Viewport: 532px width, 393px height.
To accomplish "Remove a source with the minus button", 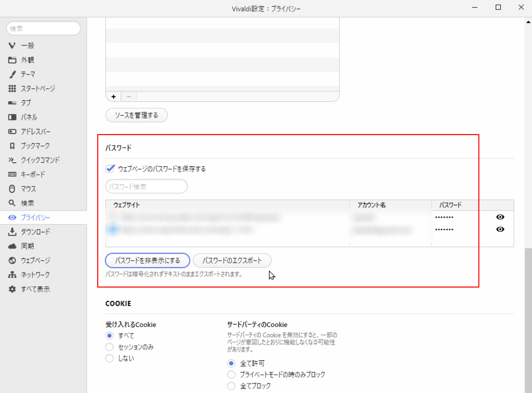I will click(x=129, y=97).
